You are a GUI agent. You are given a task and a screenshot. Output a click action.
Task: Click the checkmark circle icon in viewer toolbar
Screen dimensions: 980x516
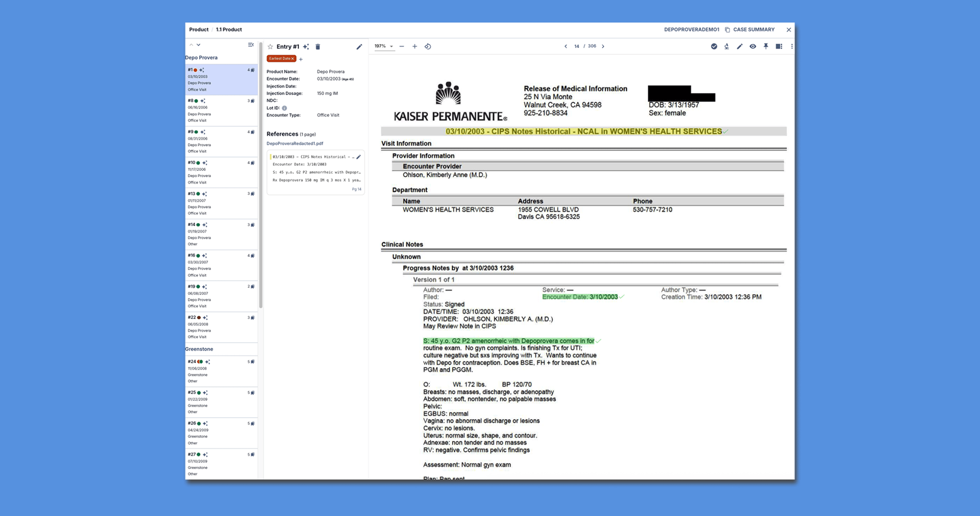coord(714,47)
